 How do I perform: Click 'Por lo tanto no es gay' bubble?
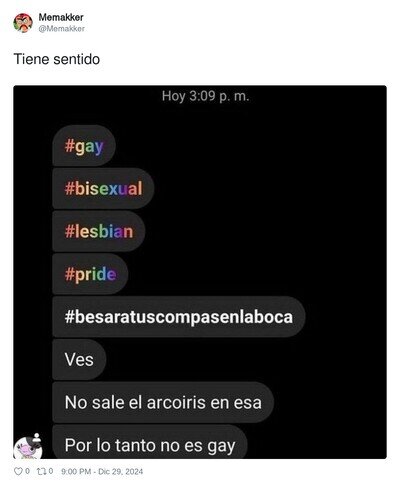point(150,442)
